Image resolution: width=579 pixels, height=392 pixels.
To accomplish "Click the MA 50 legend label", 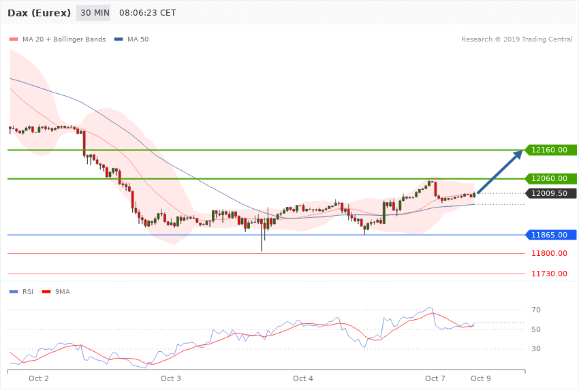I will coord(138,39).
